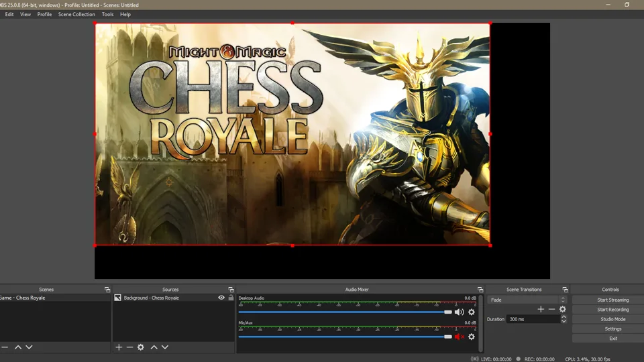The height and width of the screenshot is (362, 644).
Task: Add a scene transition with plus icon
Action: coord(541,309)
